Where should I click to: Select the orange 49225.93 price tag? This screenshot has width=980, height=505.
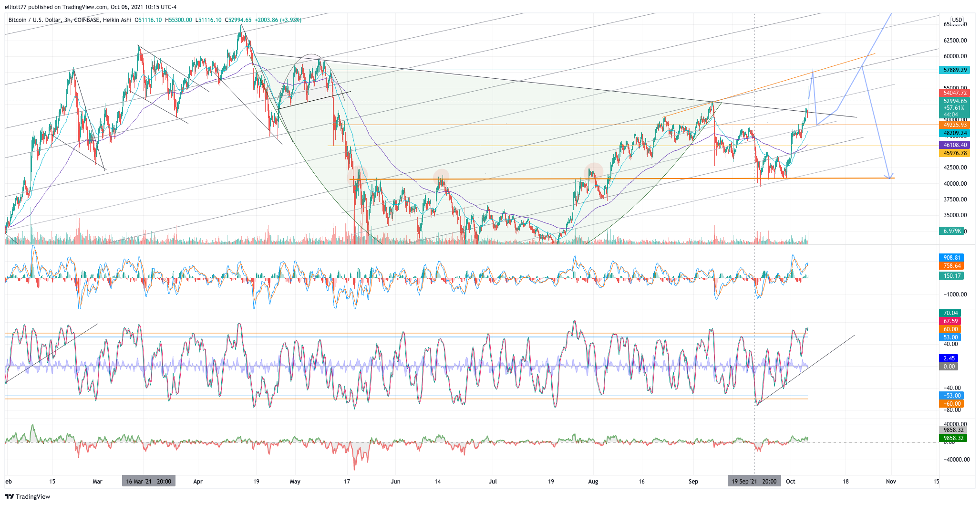point(955,125)
